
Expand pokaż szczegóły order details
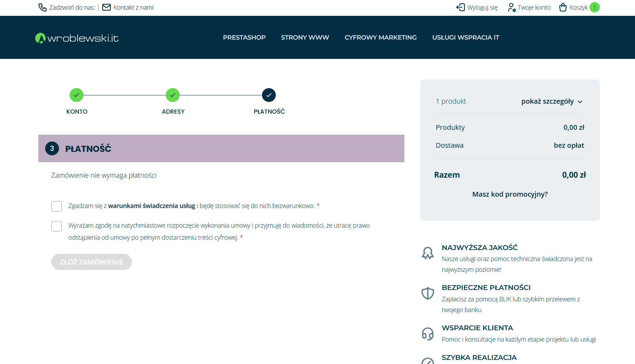552,102
